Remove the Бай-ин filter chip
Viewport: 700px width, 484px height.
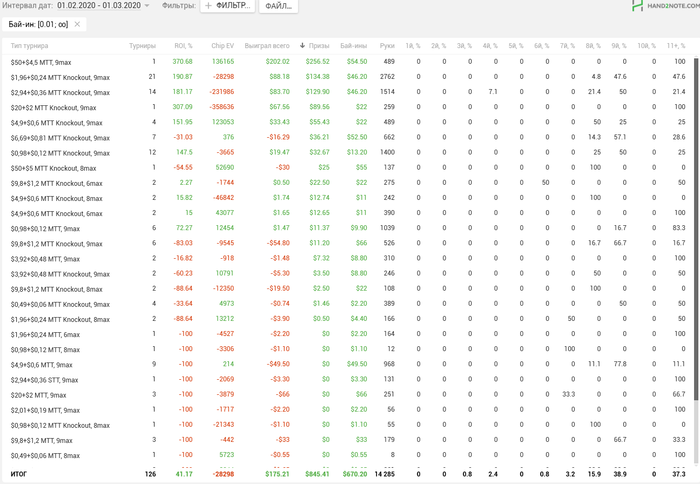click(x=77, y=24)
